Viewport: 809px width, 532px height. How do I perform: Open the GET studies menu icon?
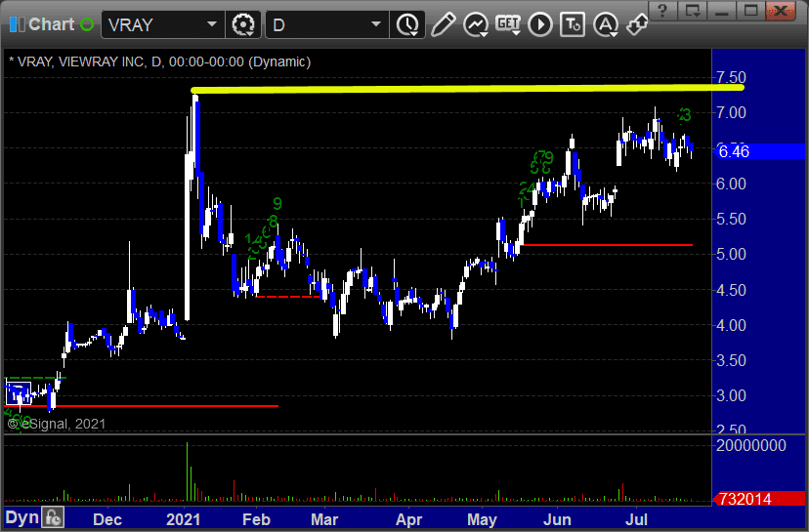tap(508, 24)
